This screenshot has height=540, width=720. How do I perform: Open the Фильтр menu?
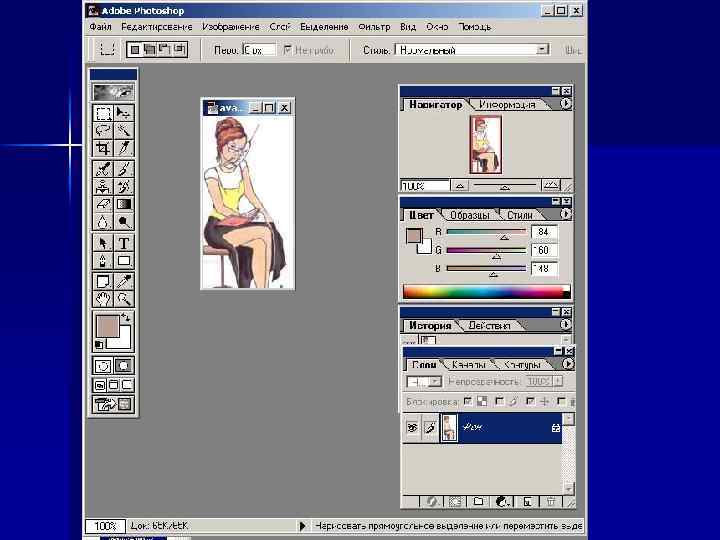click(x=374, y=27)
